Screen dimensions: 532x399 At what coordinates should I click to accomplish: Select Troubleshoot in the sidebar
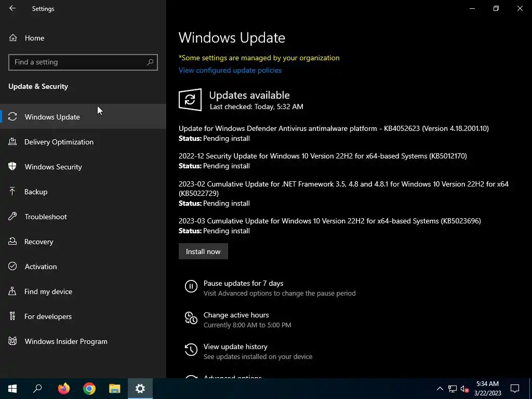(x=83, y=217)
